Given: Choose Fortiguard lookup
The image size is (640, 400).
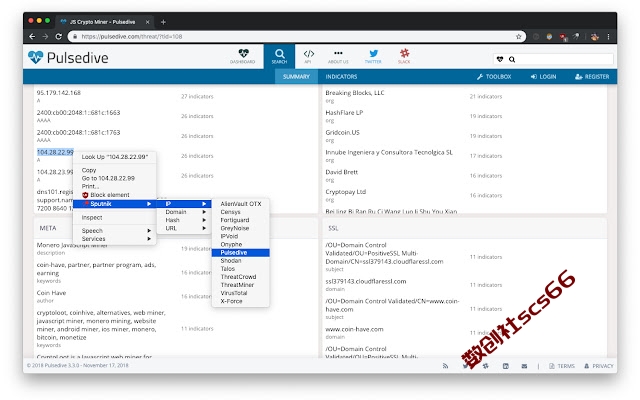Looking at the screenshot, I should tap(240, 220).
